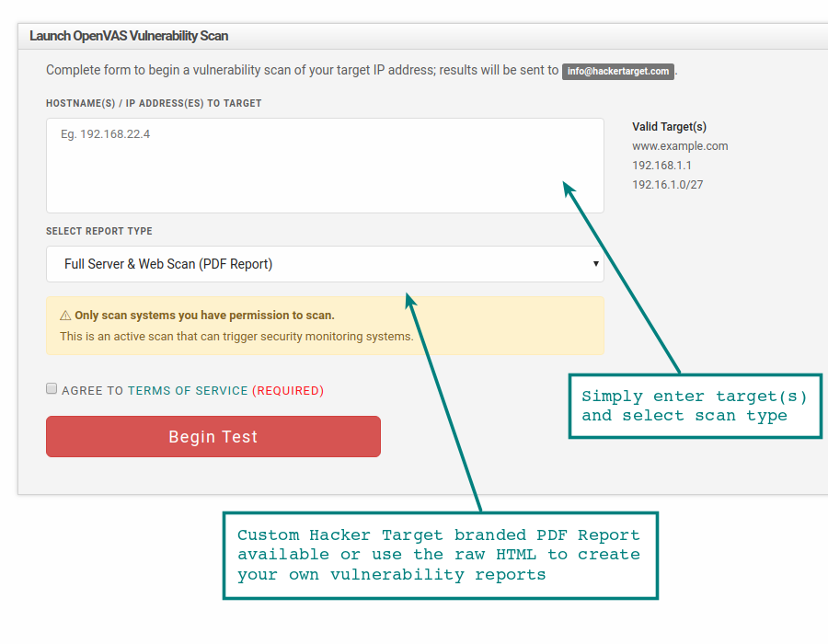Click the Begin Test button
This screenshot has width=828, height=644.
(213, 437)
